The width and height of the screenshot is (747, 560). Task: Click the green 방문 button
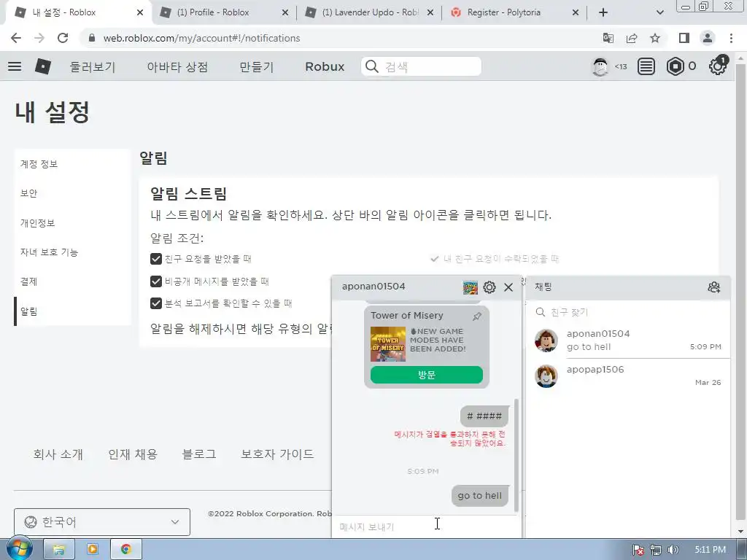[x=426, y=375]
